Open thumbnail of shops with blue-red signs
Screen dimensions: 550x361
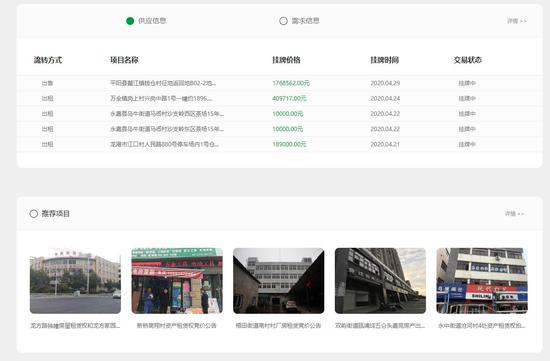[x=482, y=281]
